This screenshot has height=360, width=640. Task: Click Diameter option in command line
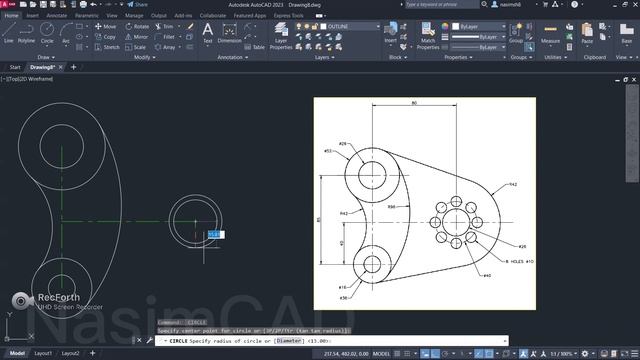(289, 340)
